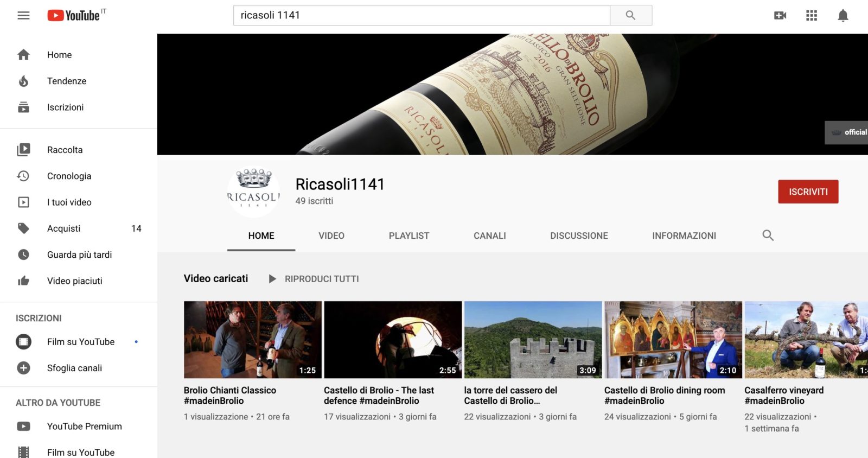This screenshot has width=868, height=458.
Task: Play the 2:10 dining room thumbnail
Action: click(673, 340)
